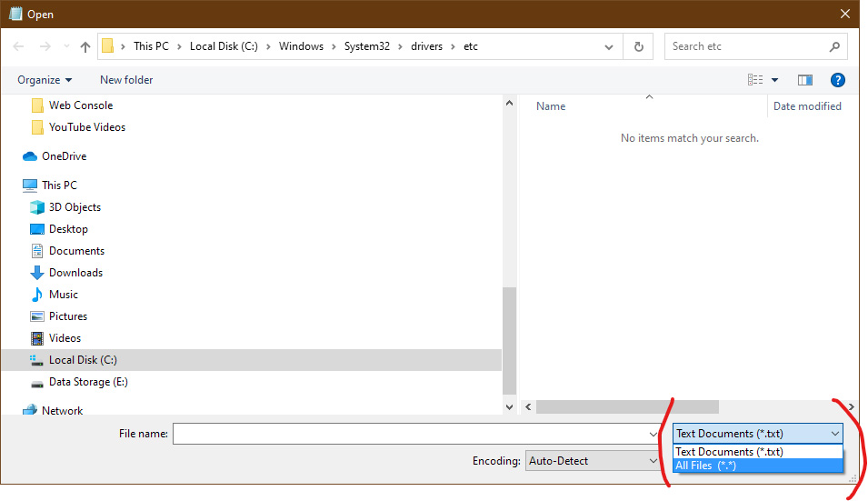The width and height of the screenshot is (868, 501).
Task: Refresh the etc folder listing
Action: click(638, 46)
